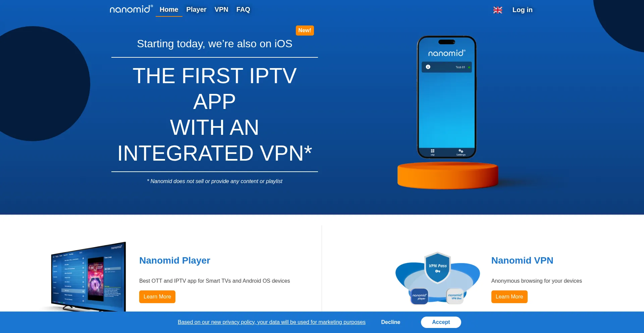Go to the Player menu item
Screen dimensions: 644x333
[196, 10]
